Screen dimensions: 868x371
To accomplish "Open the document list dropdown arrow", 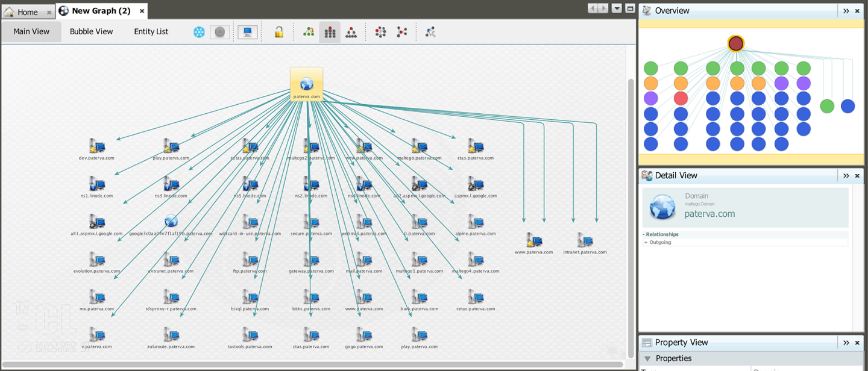I will [617, 8].
